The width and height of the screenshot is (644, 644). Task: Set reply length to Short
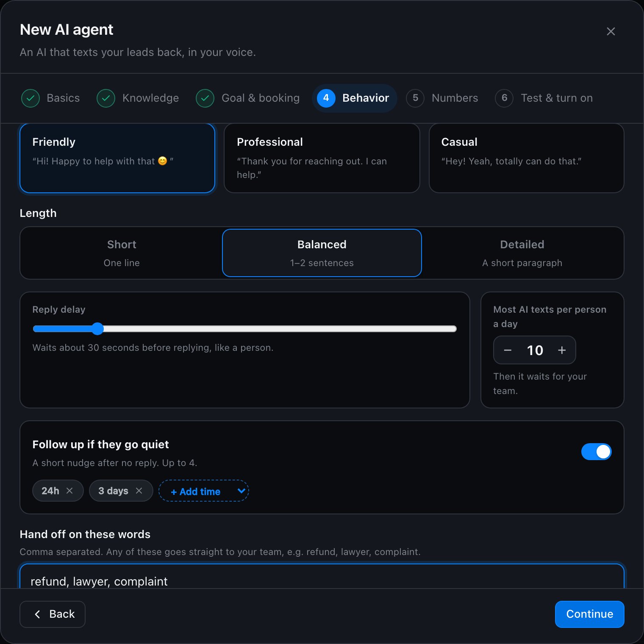122,253
